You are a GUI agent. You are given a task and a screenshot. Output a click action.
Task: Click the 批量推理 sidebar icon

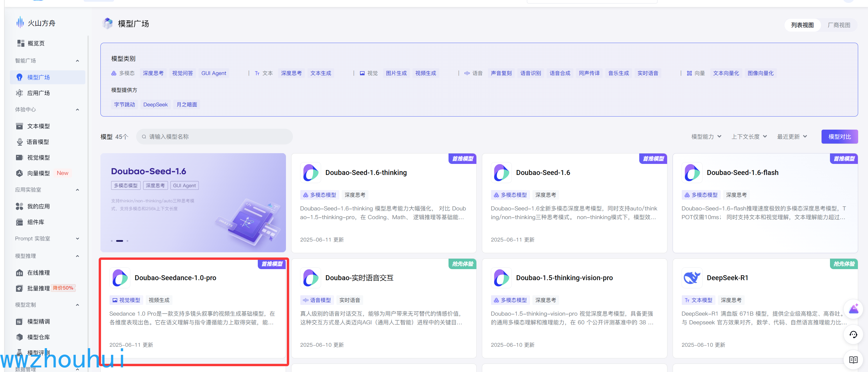tap(19, 288)
